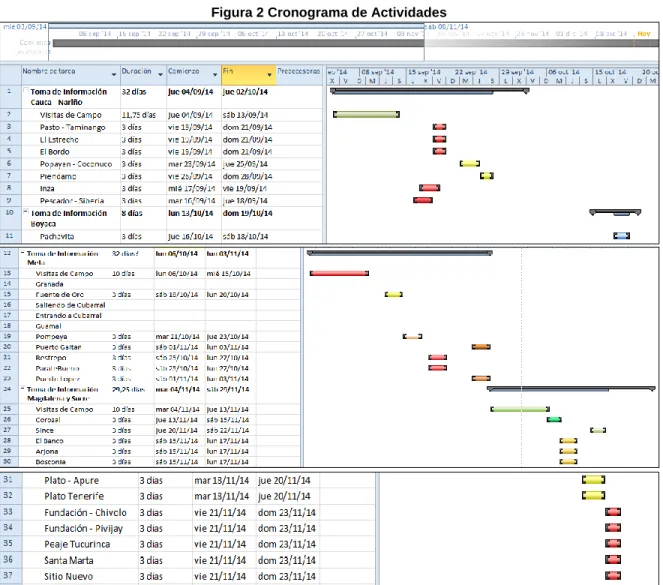Select the yellow Gantt bar for Plato - Apure

pyautogui.click(x=593, y=480)
